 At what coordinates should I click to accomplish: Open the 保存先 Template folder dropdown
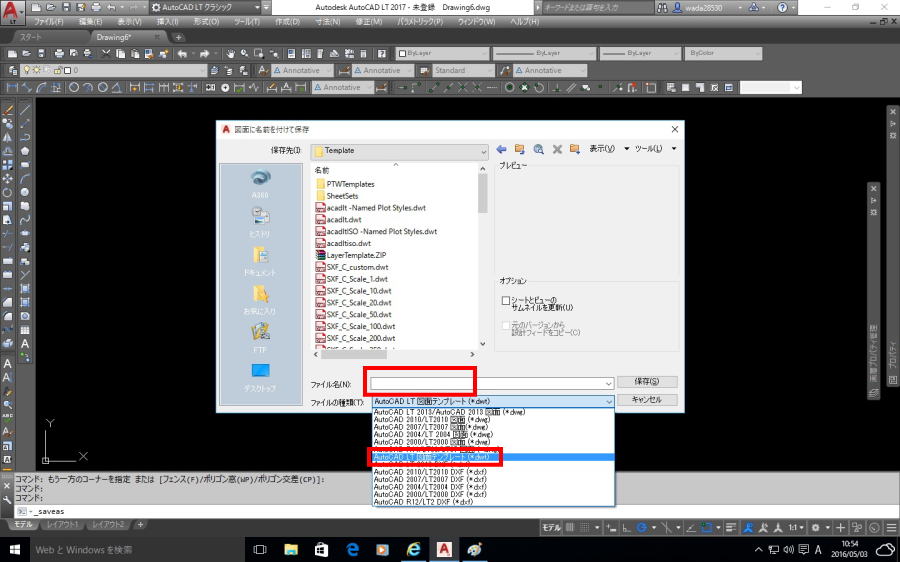pyautogui.click(x=399, y=151)
